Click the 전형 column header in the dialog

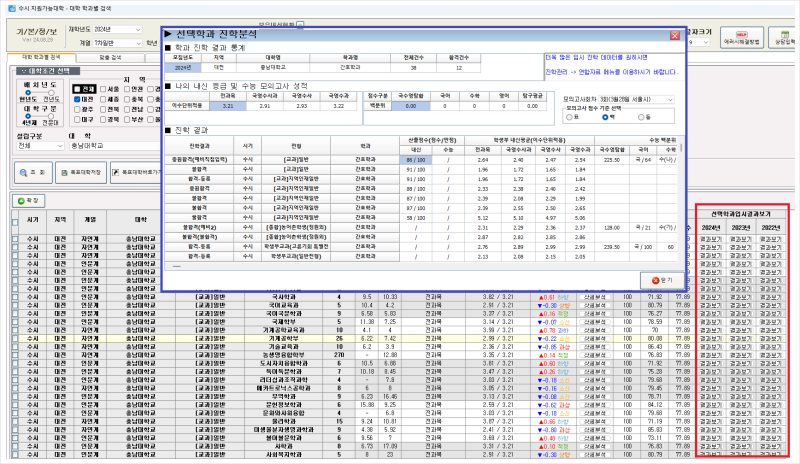coord(296,145)
